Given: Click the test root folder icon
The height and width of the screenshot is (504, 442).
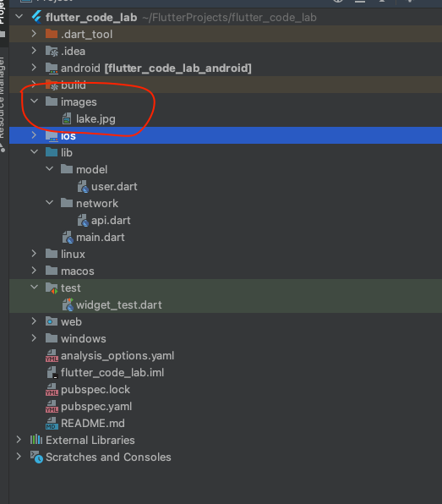Looking at the screenshot, I should [x=52, y=288].
